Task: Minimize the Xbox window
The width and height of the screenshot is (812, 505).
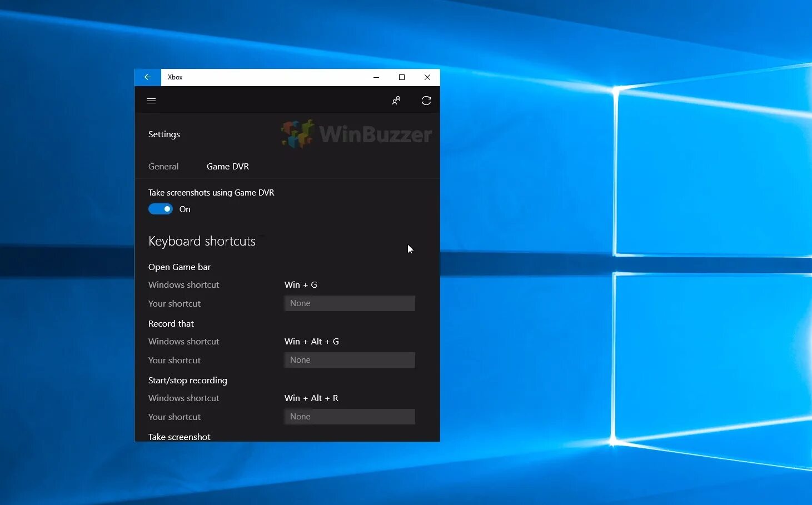Action: pyautogui.click(x=376, y=77)
